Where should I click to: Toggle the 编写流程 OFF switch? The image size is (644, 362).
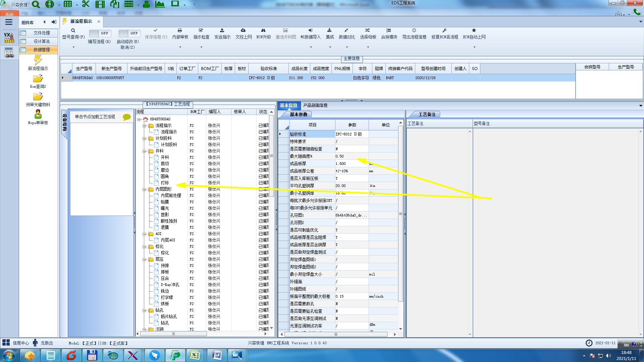point(99,33)
